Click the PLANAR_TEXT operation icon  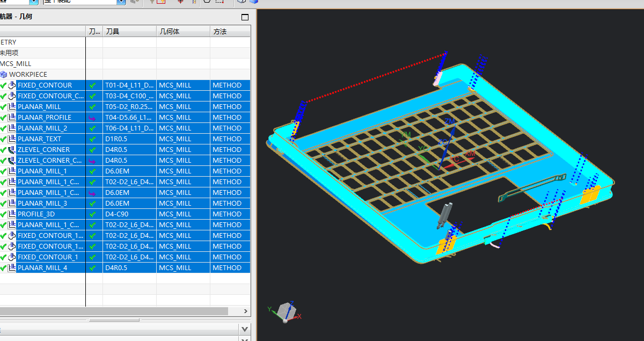(x=11, y=139)
